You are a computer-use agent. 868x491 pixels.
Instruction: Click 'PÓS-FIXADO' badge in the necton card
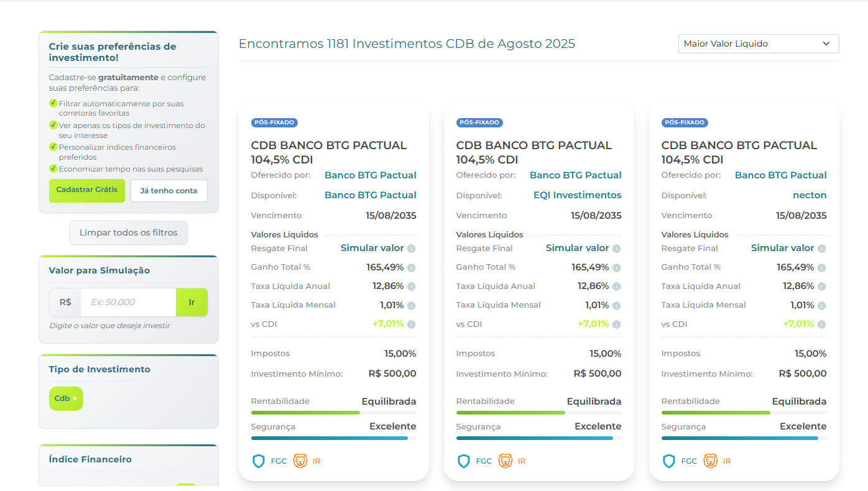tap(685, 122)
